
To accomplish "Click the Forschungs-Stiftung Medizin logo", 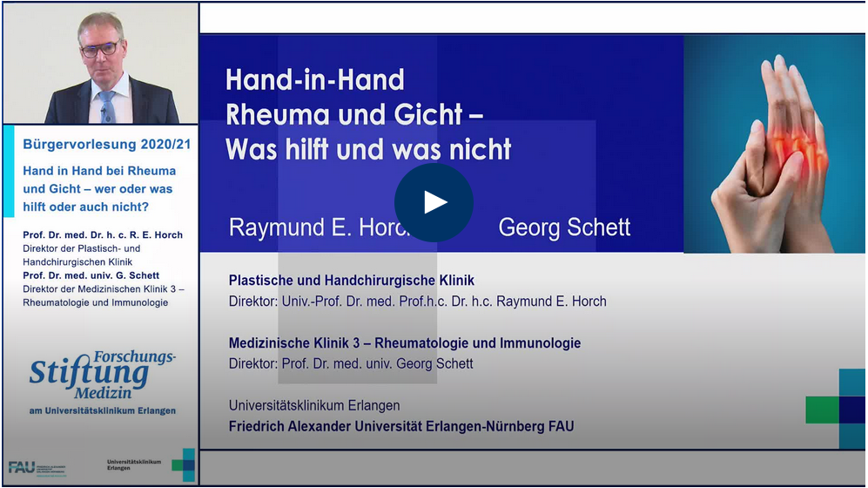I will [x=101, y=375].
